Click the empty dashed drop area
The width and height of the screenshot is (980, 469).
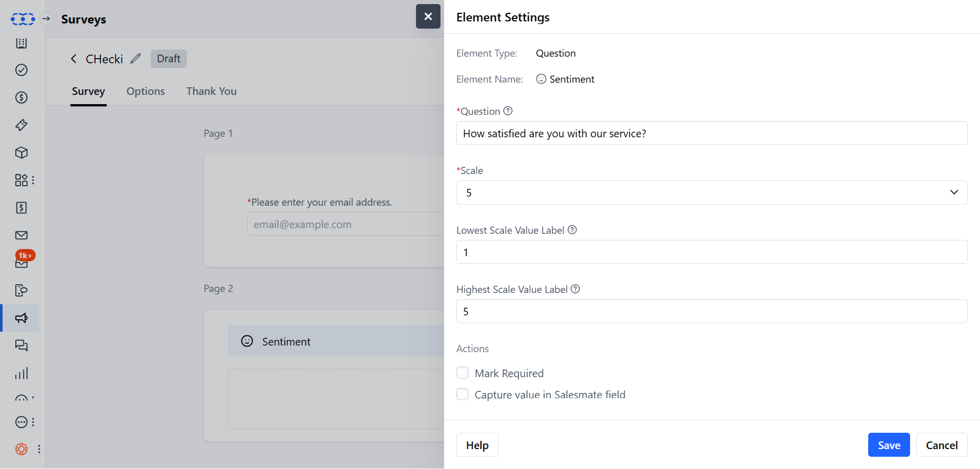click(336, 399)
